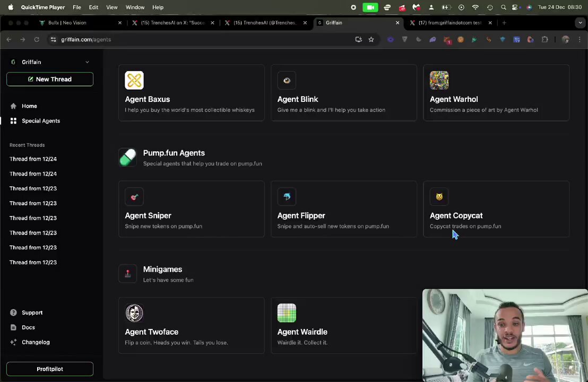Open the Edit menu
This screenshot has height=382, width=588.
click(93, 7)
